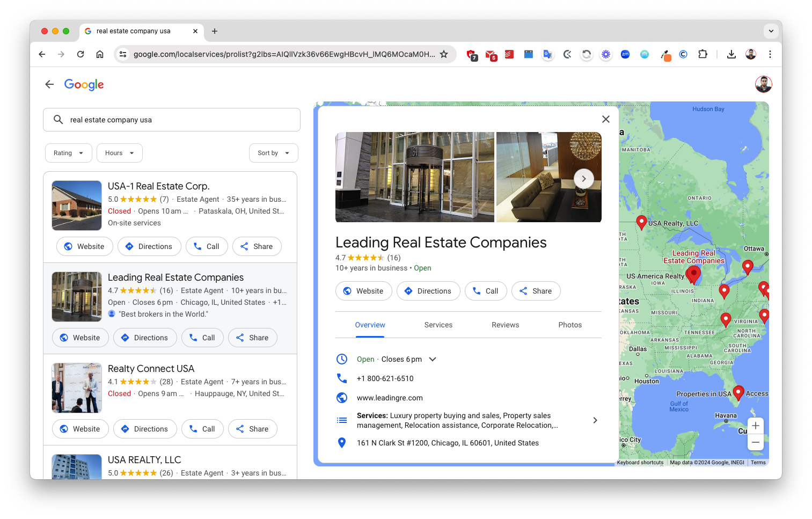The image size is (812, 519).
Task: Click Directions for Realty Connect USA
Action: (145, 429)
